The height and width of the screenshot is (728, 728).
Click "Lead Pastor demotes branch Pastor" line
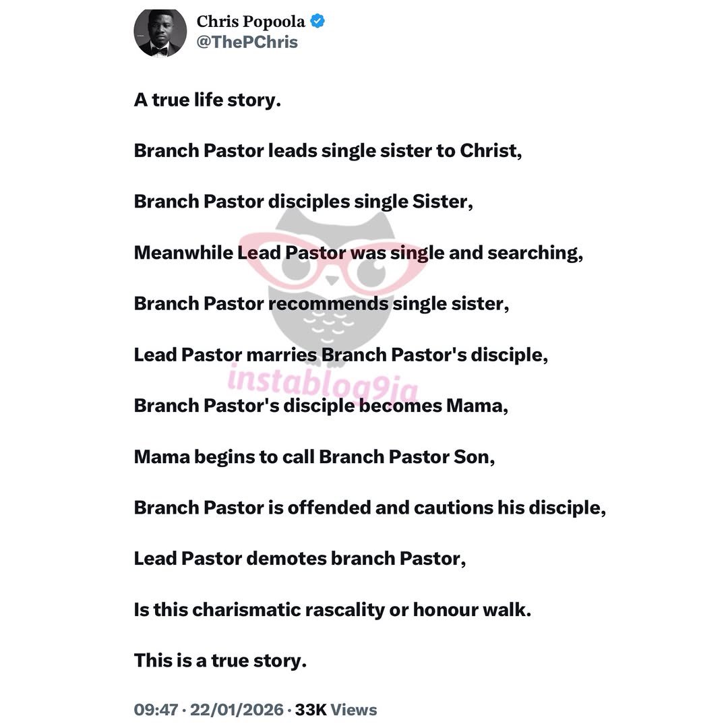click(x=299, y=559)
